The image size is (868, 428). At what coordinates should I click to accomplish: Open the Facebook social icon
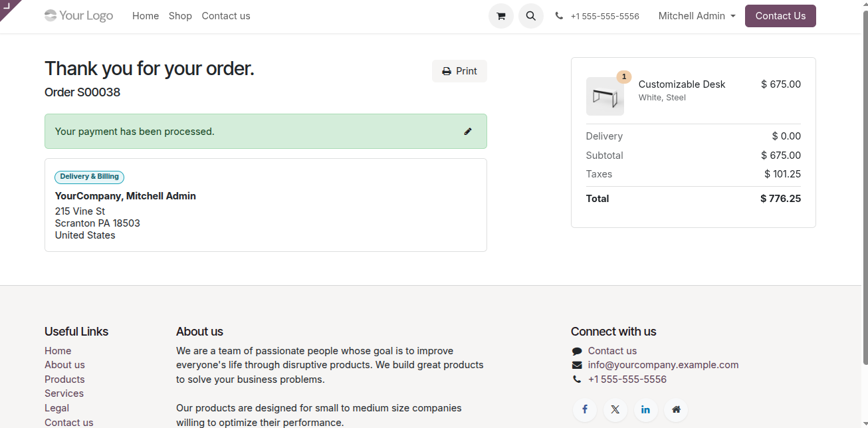coord(585,409)
